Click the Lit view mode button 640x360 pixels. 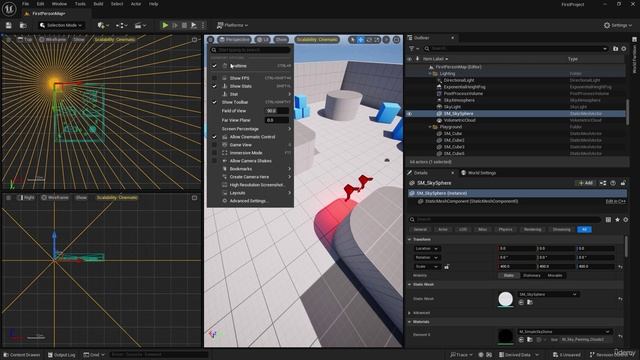(x=263, y=40)
